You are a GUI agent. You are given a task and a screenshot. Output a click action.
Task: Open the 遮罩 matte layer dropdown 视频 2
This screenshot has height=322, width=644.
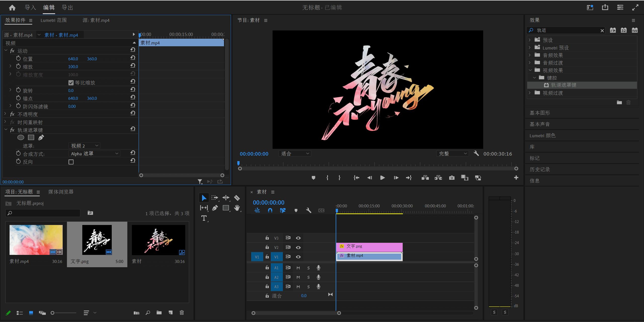(x=84, y=146)
